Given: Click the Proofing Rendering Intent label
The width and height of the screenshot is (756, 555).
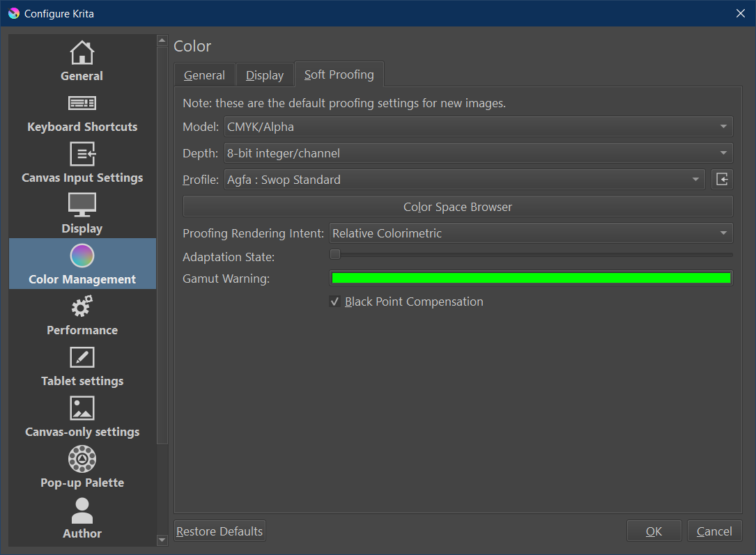Looking at the screenshot, I should [253, 233].
